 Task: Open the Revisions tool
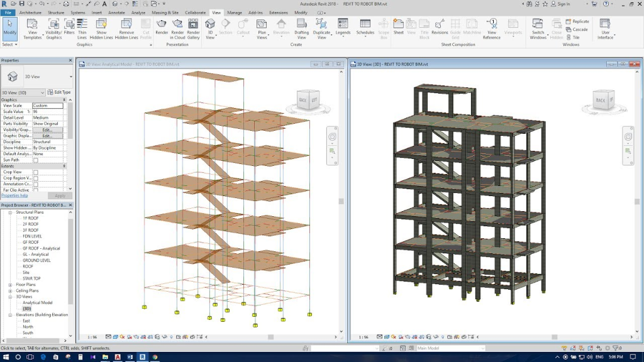[440, 26]
